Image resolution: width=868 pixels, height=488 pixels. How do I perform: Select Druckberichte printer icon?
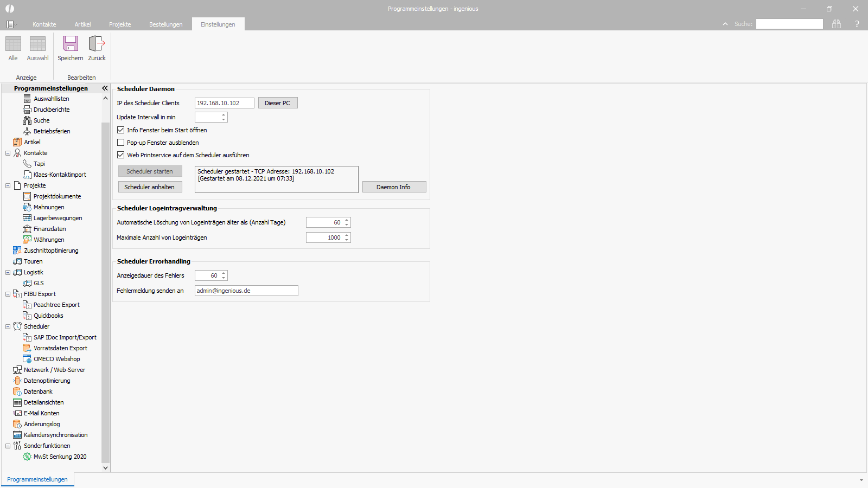point(27,110)
